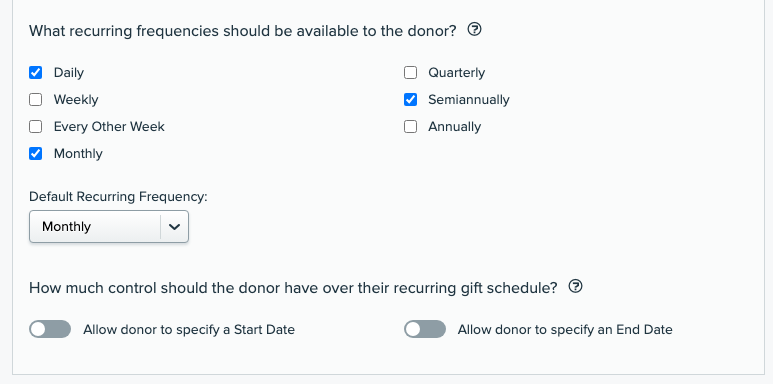Screen dimensions: 773x384
Task: Click the 'Every Other Week' label text
Action: click(109, 127)
